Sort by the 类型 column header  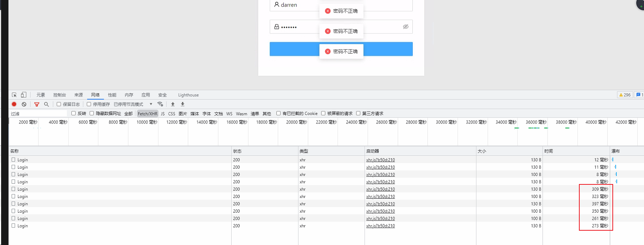331,151
